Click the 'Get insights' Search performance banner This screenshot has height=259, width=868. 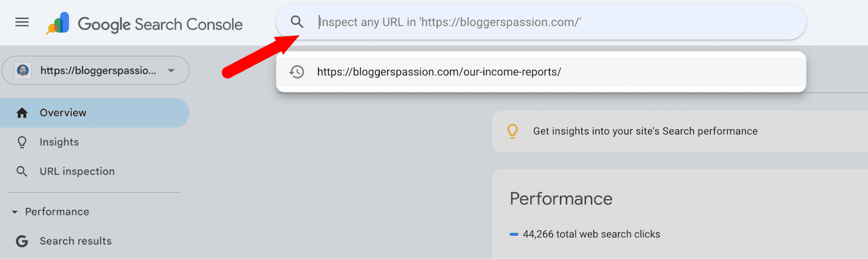(x=645, y=131)
